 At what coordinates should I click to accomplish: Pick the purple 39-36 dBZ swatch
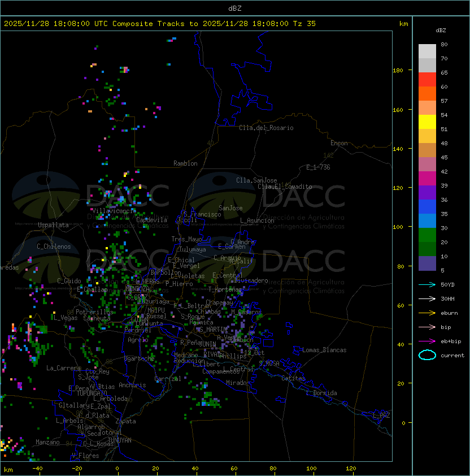click(x=427, y=192)
